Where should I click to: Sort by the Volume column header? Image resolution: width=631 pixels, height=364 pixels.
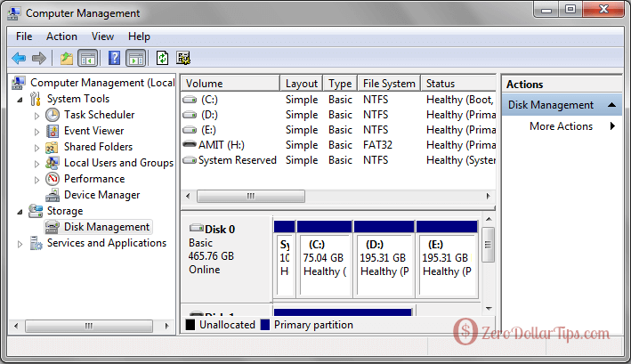pyautogui.click(x=231, y=84)
